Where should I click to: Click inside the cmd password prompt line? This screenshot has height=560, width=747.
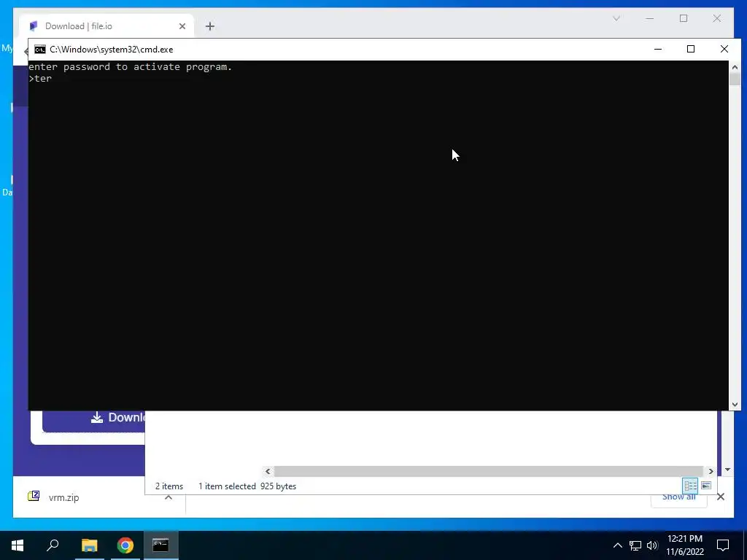pos(379,79)
